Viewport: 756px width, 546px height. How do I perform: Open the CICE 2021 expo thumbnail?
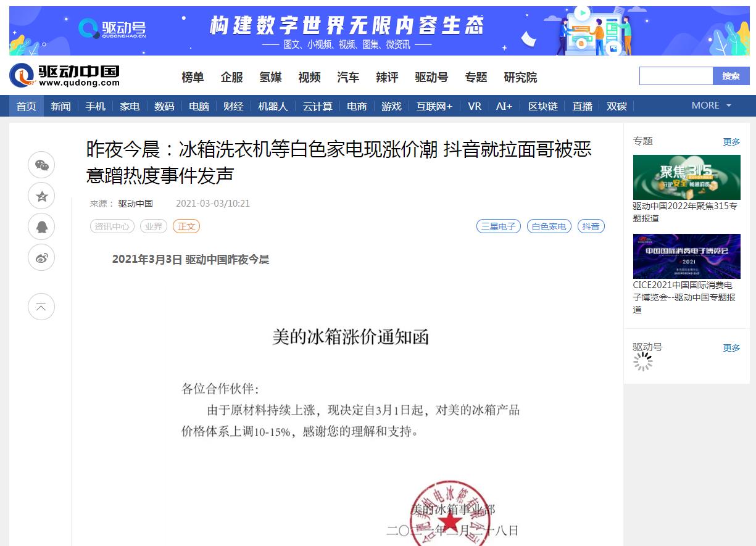pos(687,256)
